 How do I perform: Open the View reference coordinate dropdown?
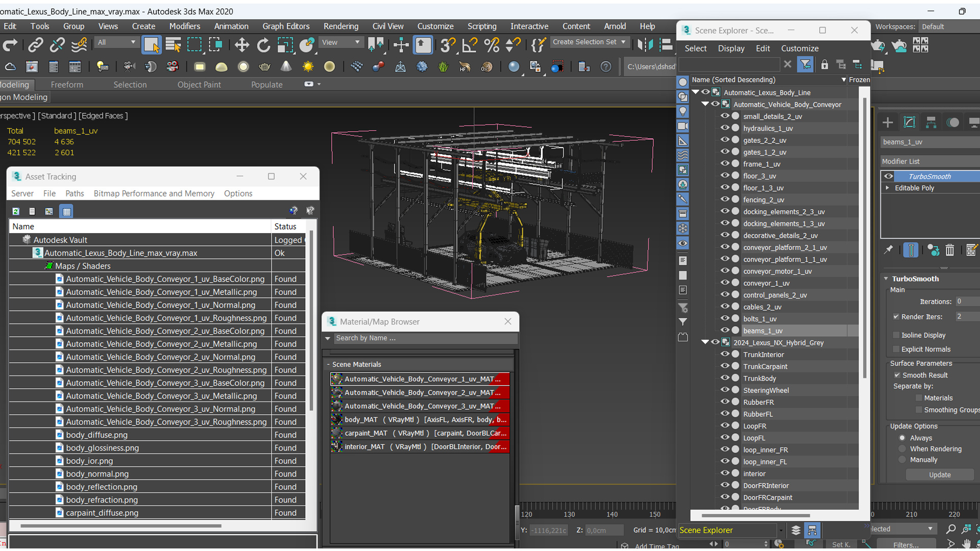pyautogui.click(x=340, y=42)
